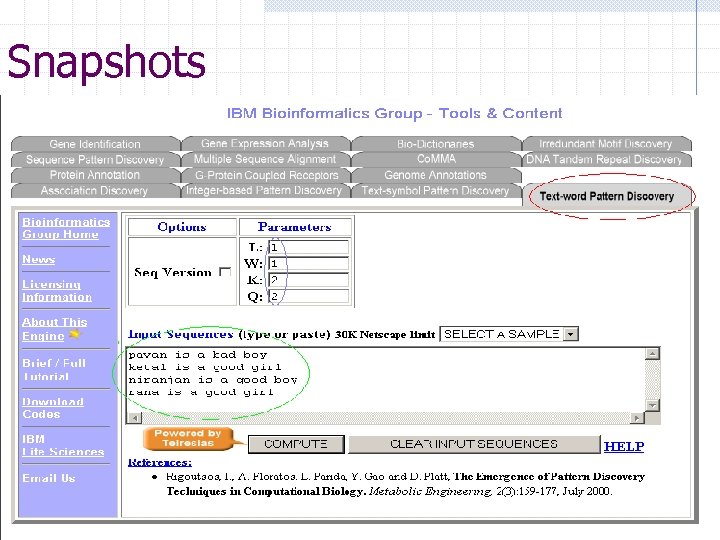The width and height of the screenshot is (720, 540).
Task: Open the HELP link
Action: click(624, 446)
